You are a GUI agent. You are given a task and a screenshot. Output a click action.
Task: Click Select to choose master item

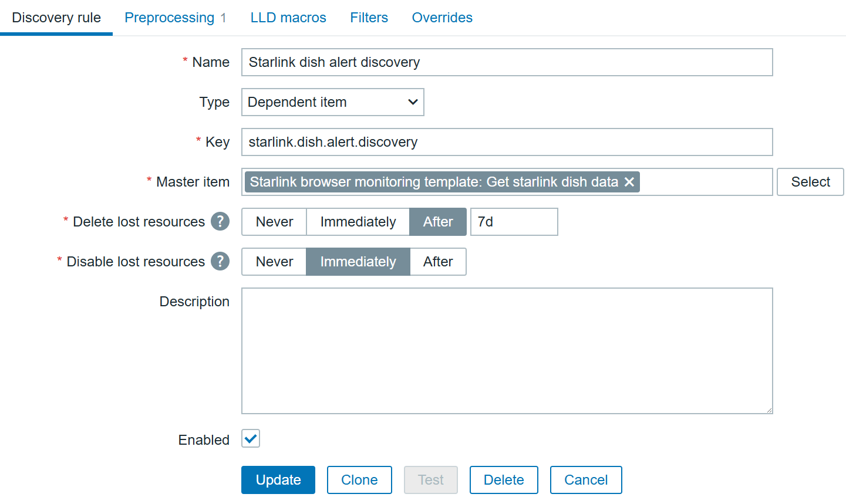coord(810,182)
